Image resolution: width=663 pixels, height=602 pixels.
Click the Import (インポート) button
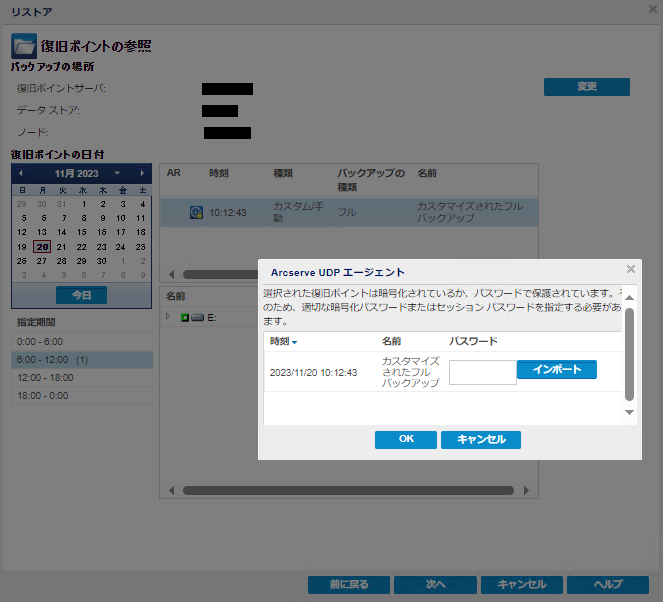556,369
